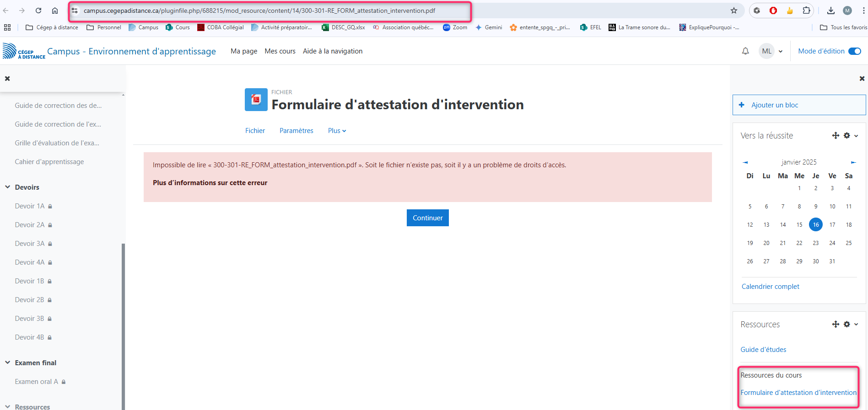Open Mes cours in top navigation
868x410 pixels.
280,51
